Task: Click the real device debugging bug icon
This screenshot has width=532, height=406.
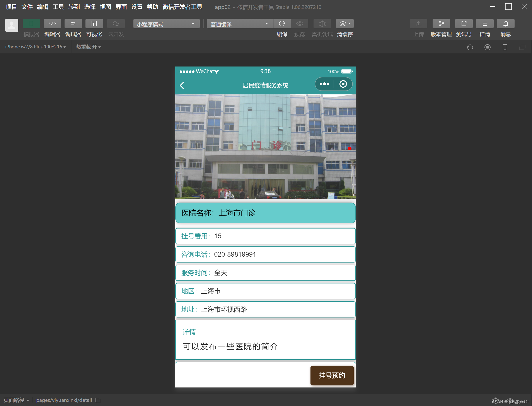Action: pos(322,24)
